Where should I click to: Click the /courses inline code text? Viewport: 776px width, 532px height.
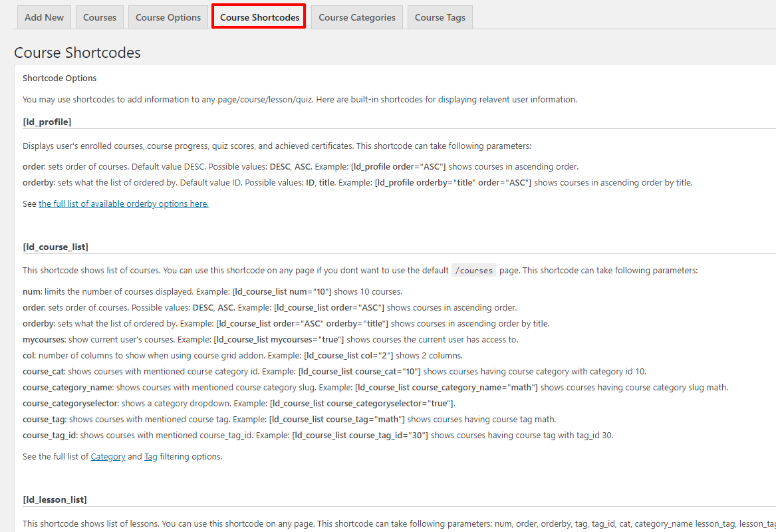pos(473,271)
